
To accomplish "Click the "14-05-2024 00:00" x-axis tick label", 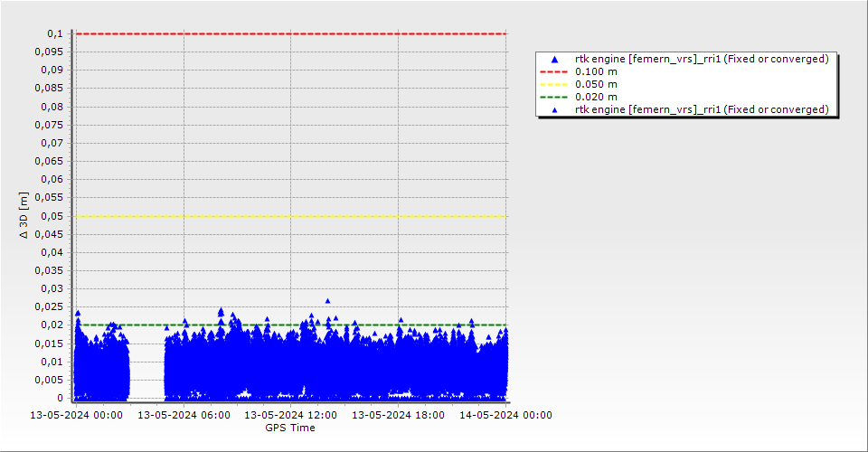I will tap(506, 415).
